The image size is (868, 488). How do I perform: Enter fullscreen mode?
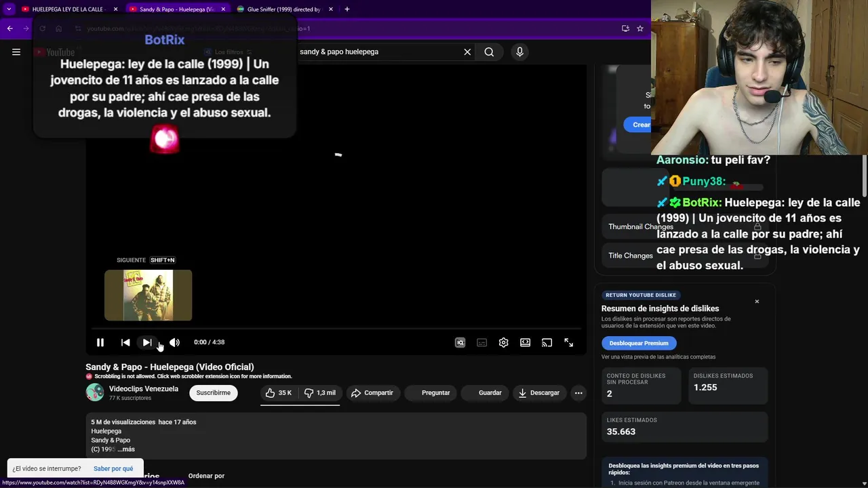[x=569, y=342]
